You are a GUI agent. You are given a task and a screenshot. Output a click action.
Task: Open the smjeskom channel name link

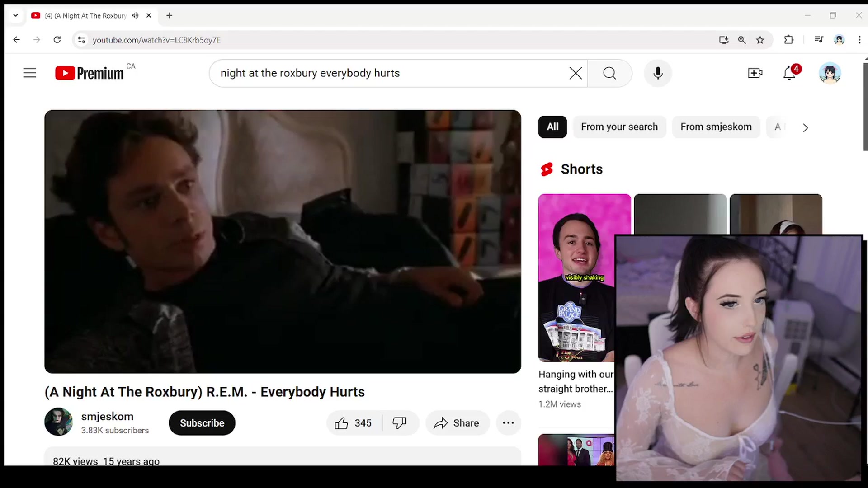(107, 416)
